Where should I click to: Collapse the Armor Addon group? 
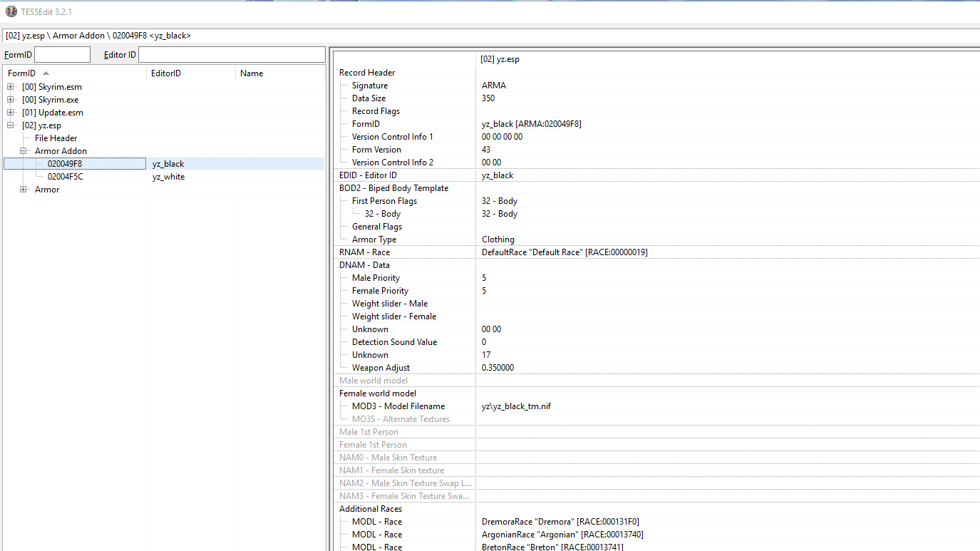[x=24, y=151]
